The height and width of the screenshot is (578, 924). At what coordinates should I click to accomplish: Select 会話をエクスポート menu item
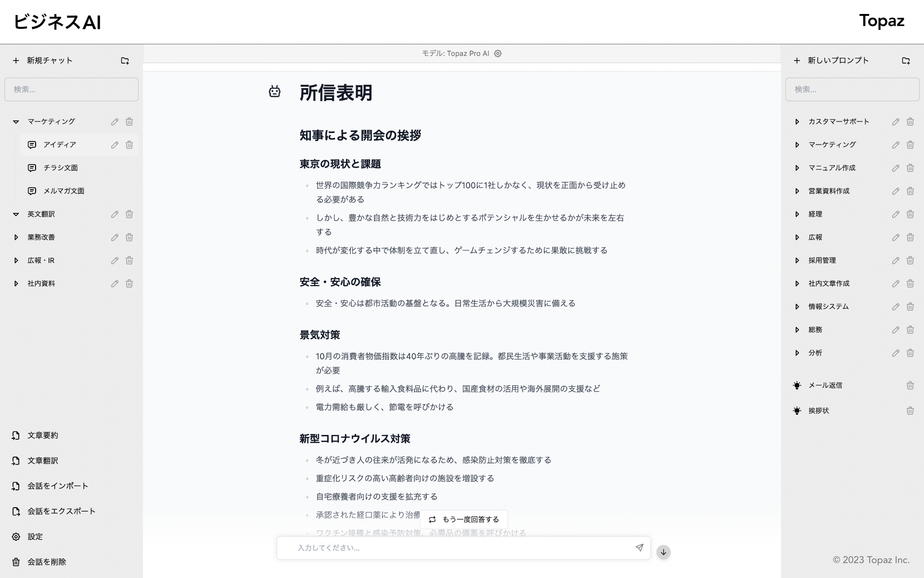pos(61,511)
